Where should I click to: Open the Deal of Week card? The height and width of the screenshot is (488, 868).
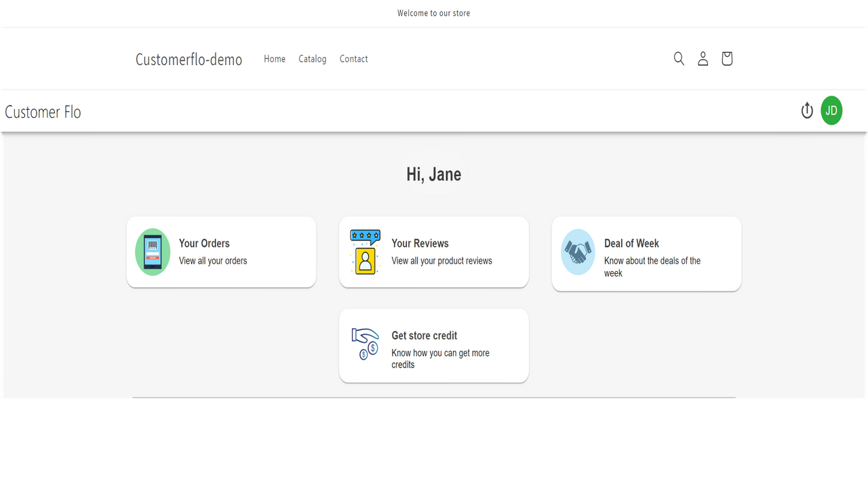click(646, 253)
